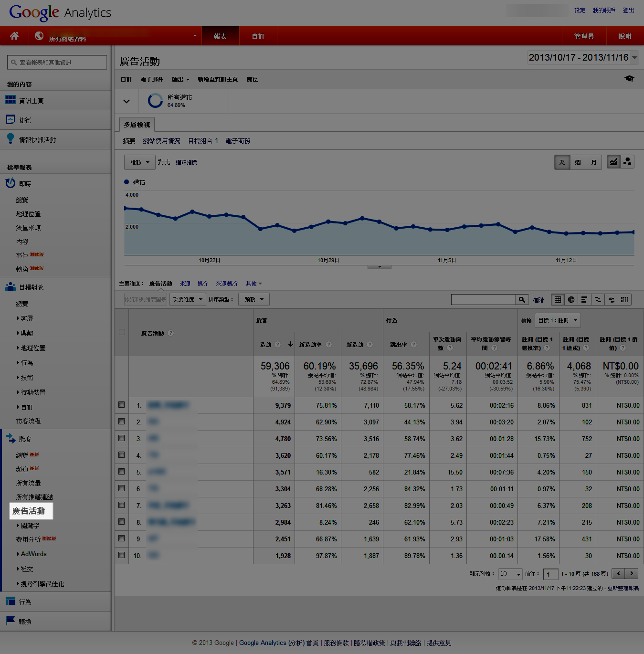The height and width of the screenshot is (654, 644).
Task: Open the 報表 reports tab
Action: (x=220, y=36)
